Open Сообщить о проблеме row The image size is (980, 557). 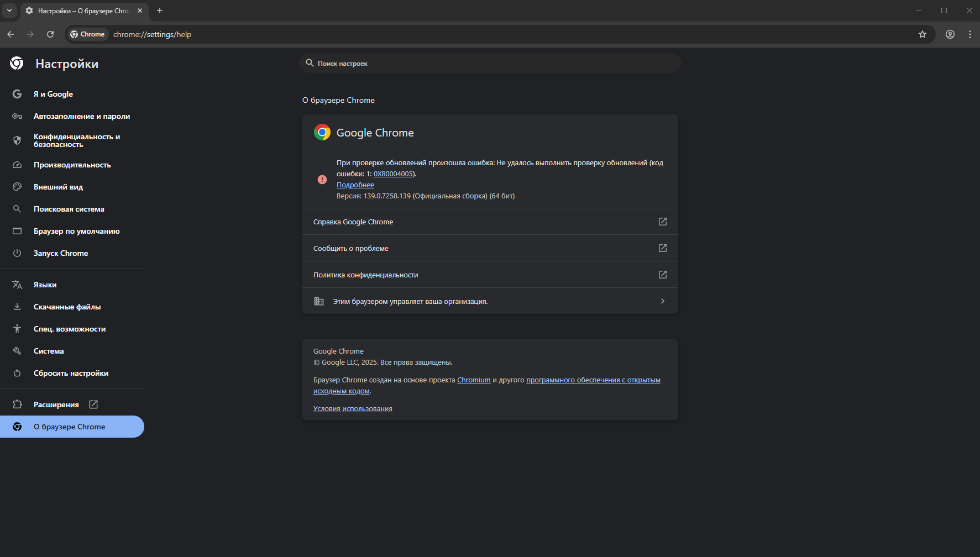point(490,248)
